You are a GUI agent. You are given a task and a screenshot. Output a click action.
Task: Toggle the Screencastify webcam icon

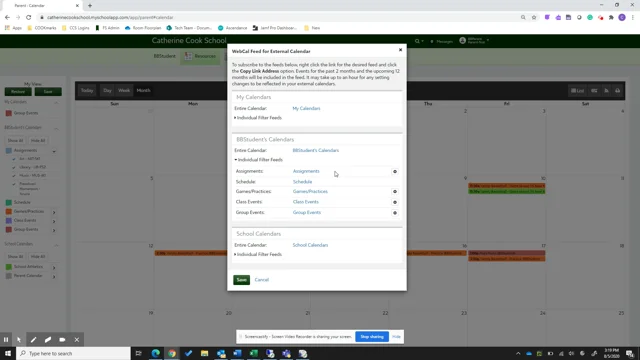[62, 340]
